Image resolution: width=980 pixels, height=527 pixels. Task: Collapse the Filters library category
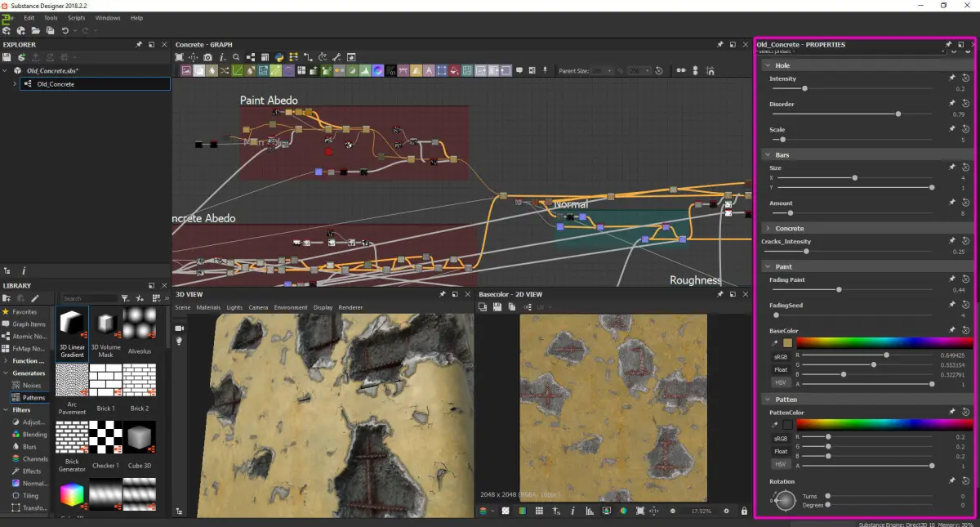[x=6, y=409]
